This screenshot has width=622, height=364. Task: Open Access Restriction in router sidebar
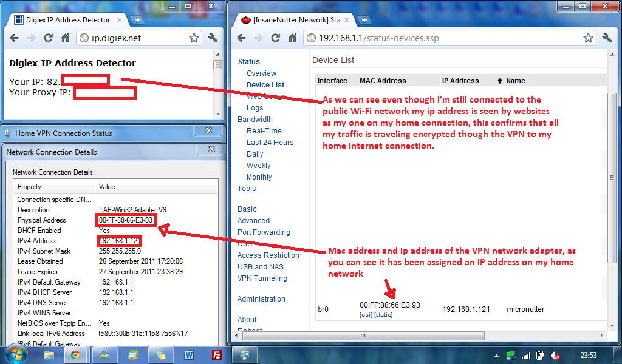(x=268, y=255)
